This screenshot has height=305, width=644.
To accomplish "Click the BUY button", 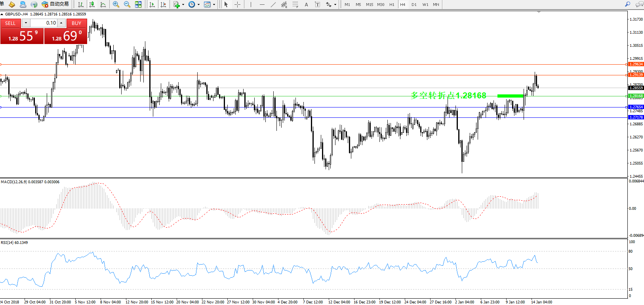I will coord(76,23).
